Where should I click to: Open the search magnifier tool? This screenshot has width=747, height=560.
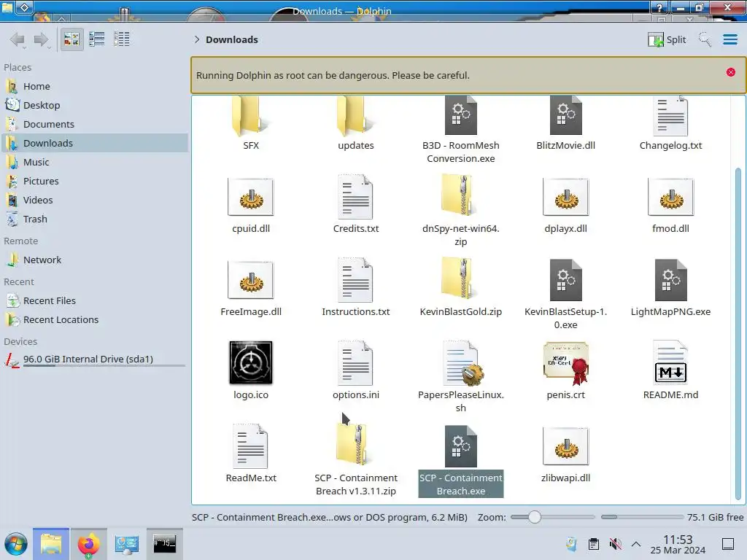pos(705,39)
